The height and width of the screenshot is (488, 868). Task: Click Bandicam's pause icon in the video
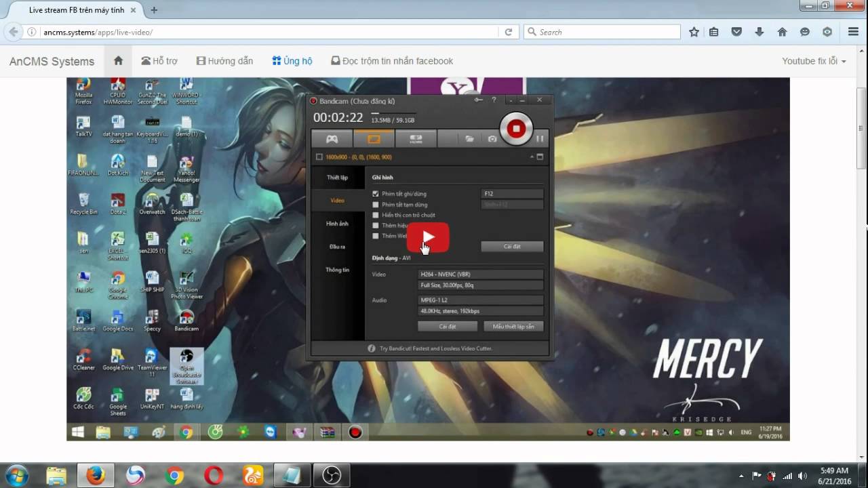coord(540,138)
